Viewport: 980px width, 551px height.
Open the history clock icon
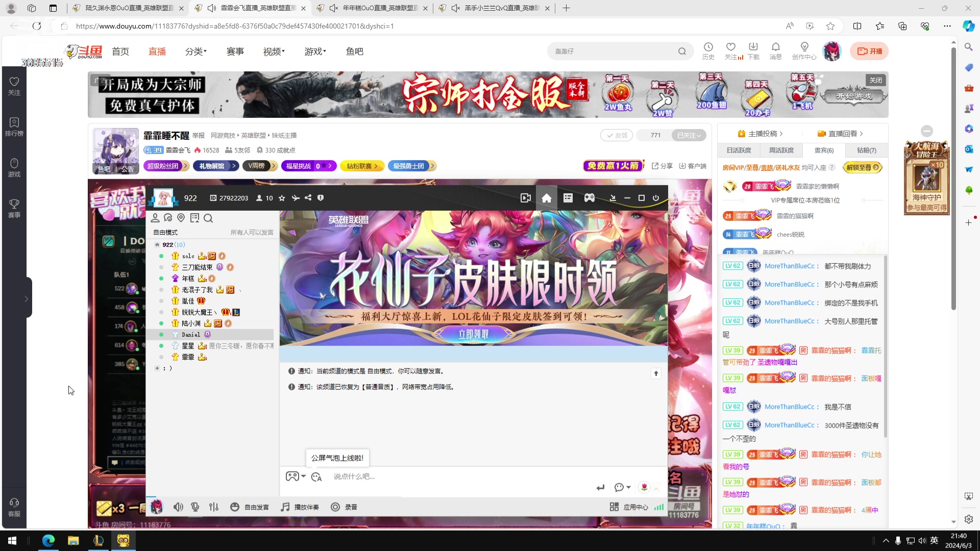point(708,47)
